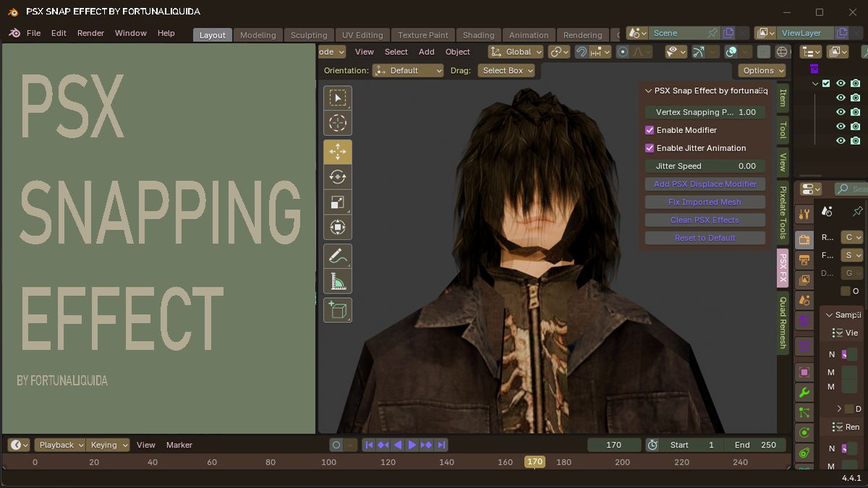This screenshot has height=488, width=868.
Task: Toggle the snapping magnet button
Action: pos(581,52)
